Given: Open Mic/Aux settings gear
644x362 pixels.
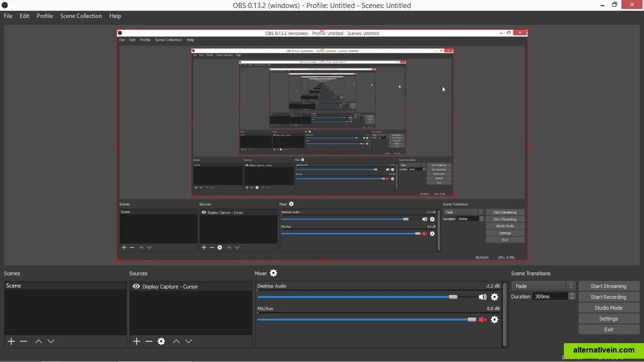Looking at the screenshot, I should tap(495, 320).
